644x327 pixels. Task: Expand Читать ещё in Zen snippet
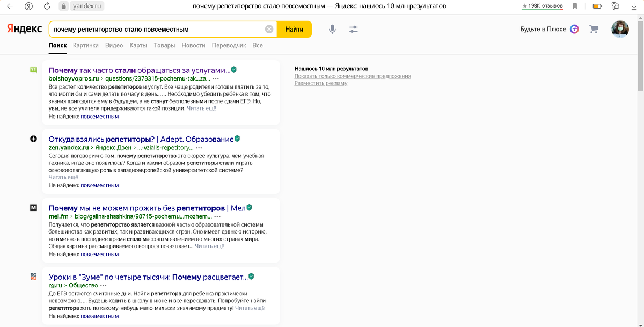[x=63, y=177]
